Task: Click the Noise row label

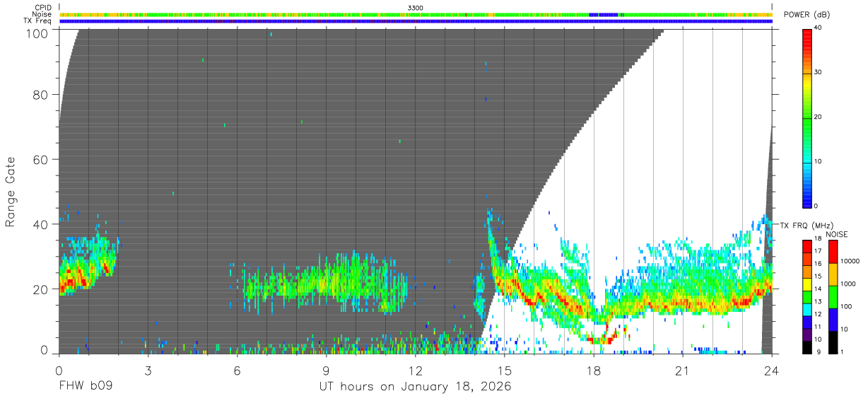Action: coord(42,14)
